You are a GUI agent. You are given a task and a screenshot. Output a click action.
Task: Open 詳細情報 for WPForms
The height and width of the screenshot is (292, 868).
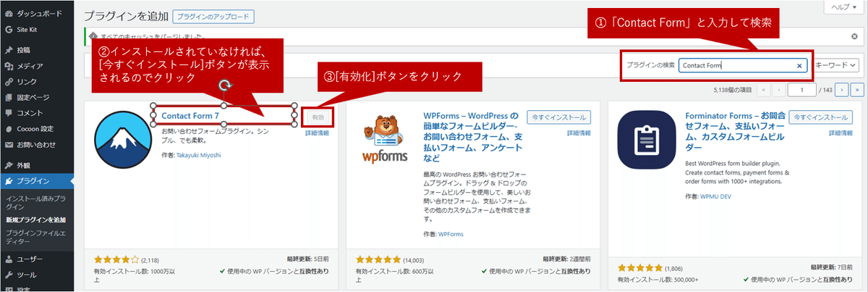click(x=579, y=133)
